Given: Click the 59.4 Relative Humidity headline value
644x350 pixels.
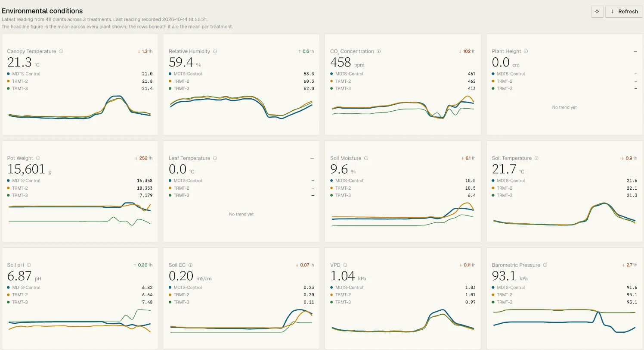Looking at the screenshot, I should 181,62.
